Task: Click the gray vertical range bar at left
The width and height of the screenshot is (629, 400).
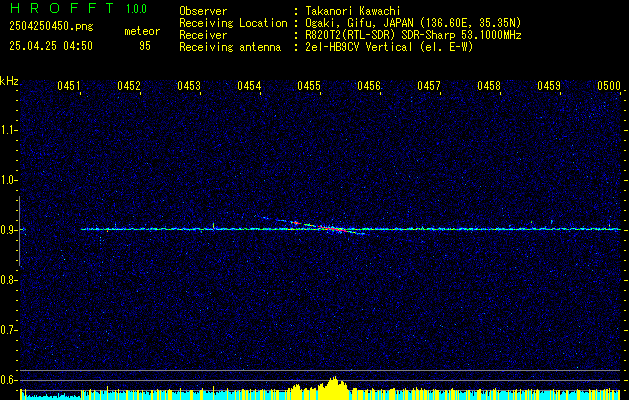Action: pos(19,231)
